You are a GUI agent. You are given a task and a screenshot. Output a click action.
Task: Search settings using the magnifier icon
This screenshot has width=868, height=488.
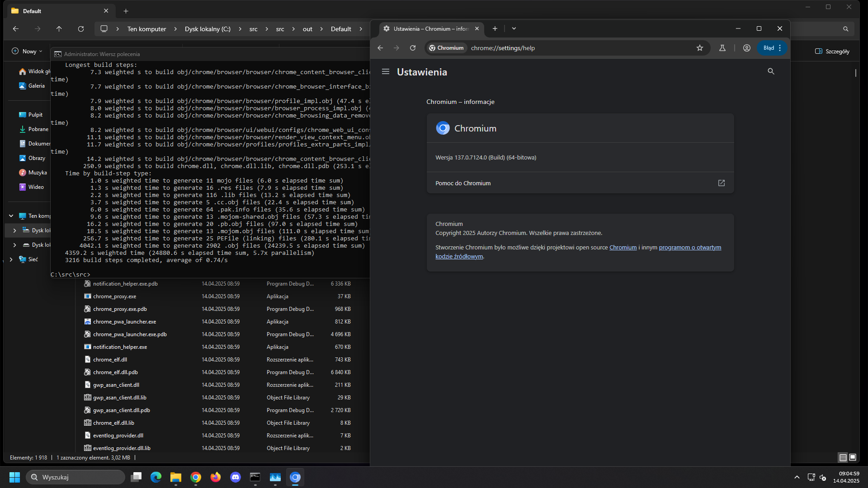771,71
